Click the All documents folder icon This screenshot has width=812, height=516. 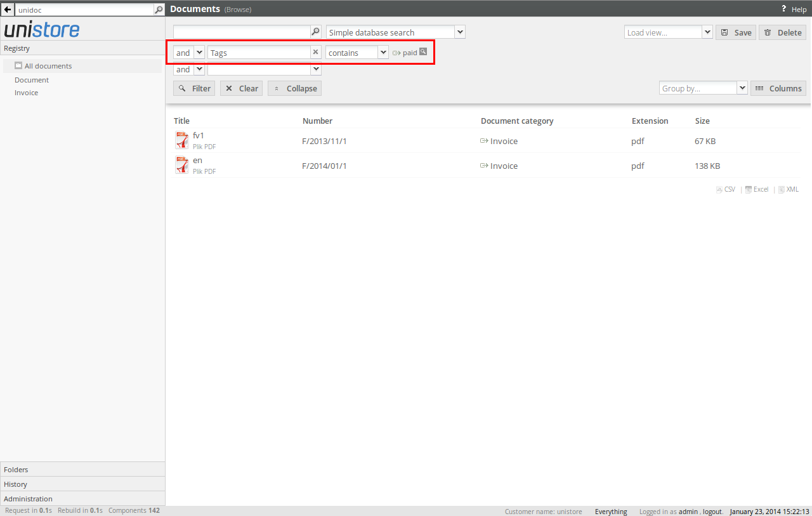pyautogui.click(x=18, y=65)
